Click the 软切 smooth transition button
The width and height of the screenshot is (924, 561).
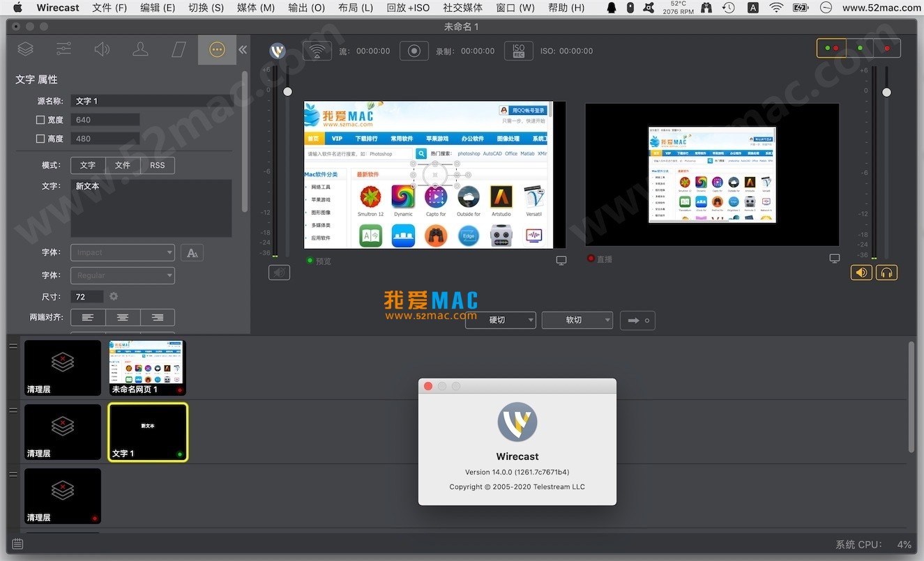coord(577,321)
